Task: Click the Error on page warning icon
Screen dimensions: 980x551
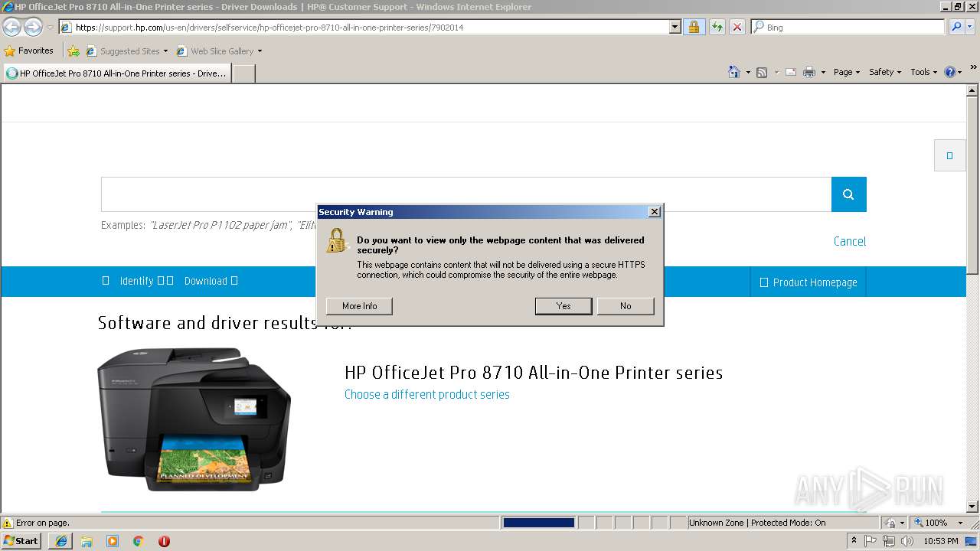Action: pyautogui.click(x=8, y=523)
